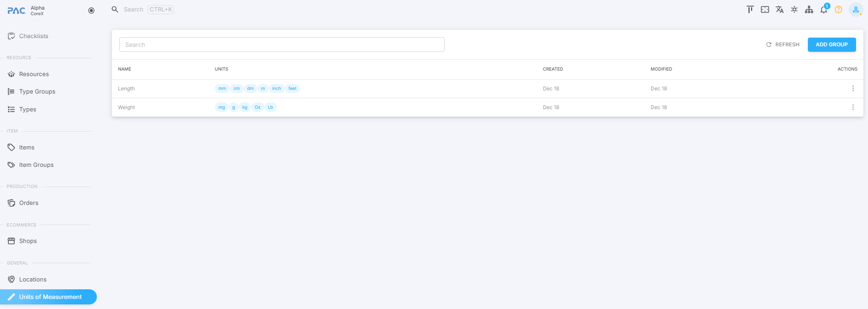This screenshot has height=309, width=868.
Task: Click the ADD GROUP button
Action: point(831,44)
